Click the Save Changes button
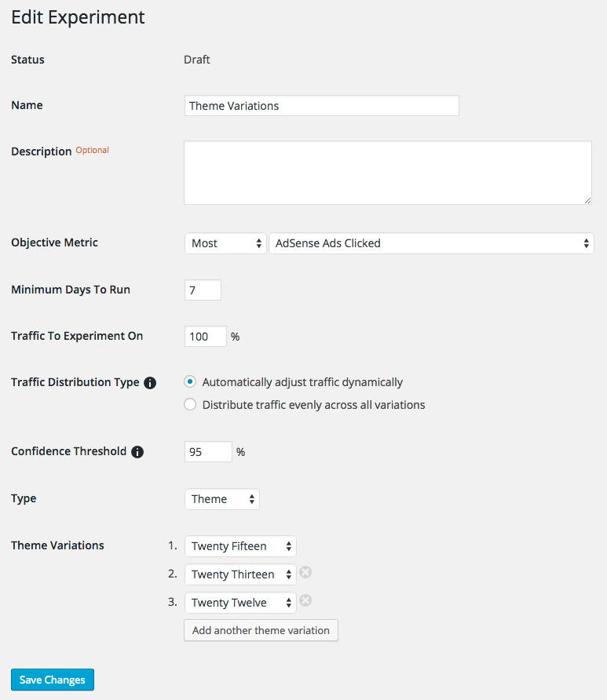 (53, 680)
